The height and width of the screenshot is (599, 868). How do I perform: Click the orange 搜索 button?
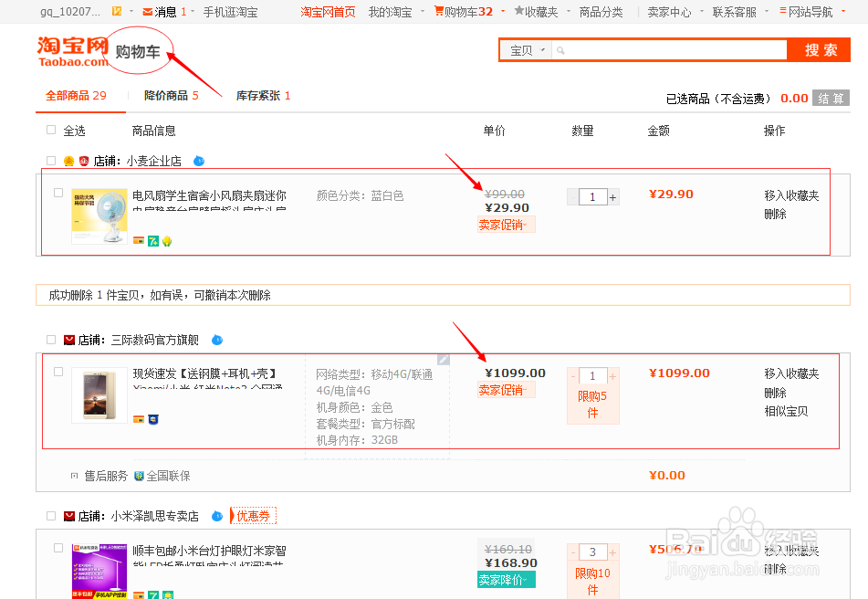click(x=820, y=50)
